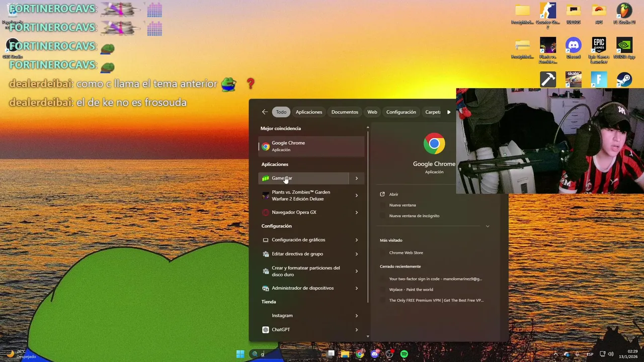Click the Windows Start button
The image size is (644, 362).
coord(240,354)
